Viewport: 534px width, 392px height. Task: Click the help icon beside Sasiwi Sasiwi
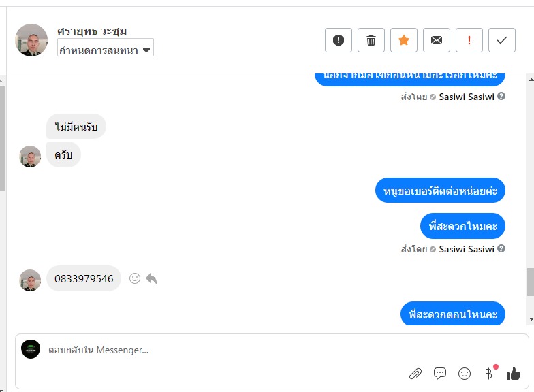501,249
